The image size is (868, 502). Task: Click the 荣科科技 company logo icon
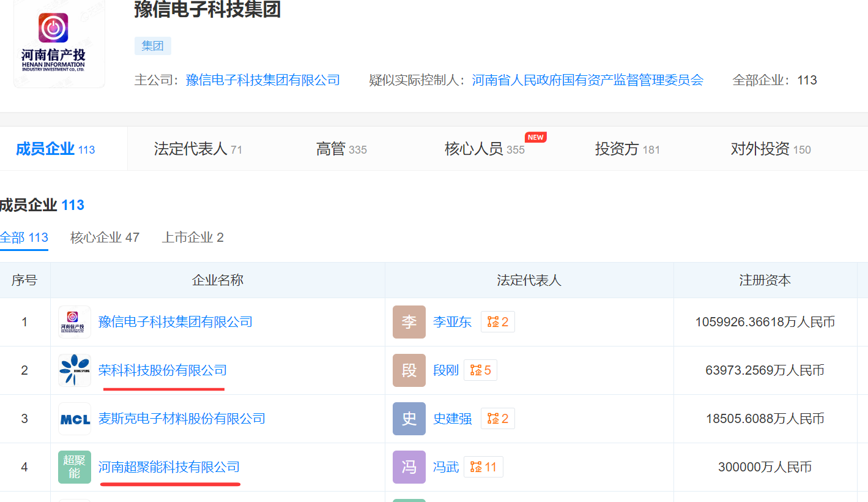coord(75,370)
